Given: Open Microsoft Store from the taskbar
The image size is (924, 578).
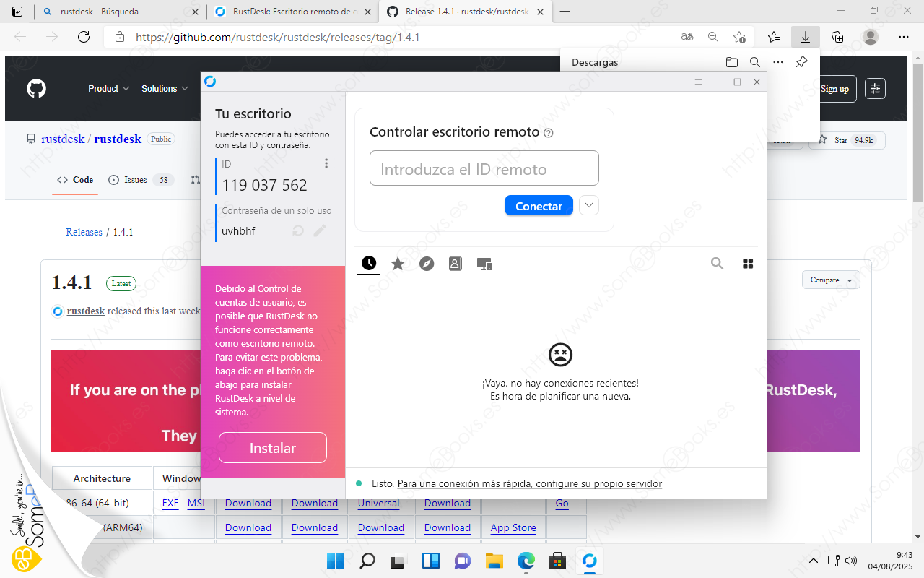Looking at the screenshot, I should tap(557, 561).
